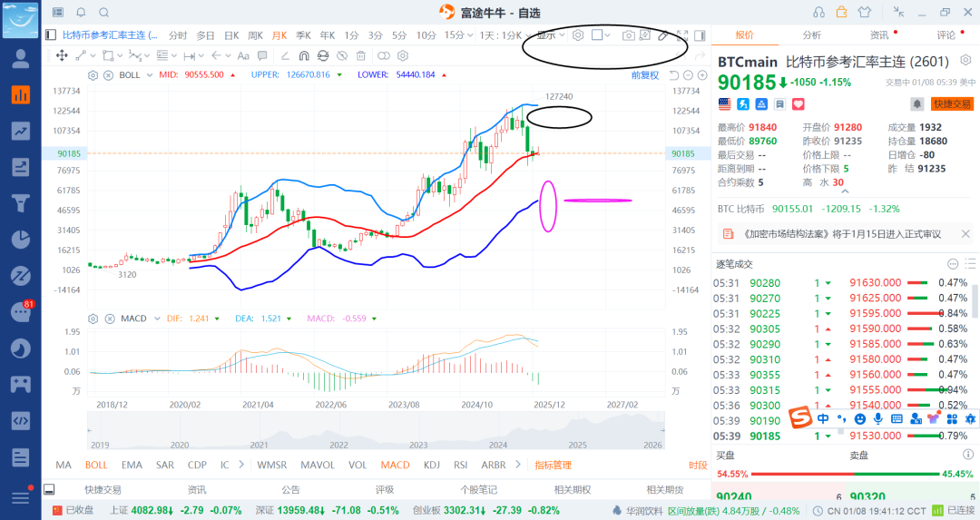Open the price alert bell icon
Screen dimensions: 980x520
(916, 103)
